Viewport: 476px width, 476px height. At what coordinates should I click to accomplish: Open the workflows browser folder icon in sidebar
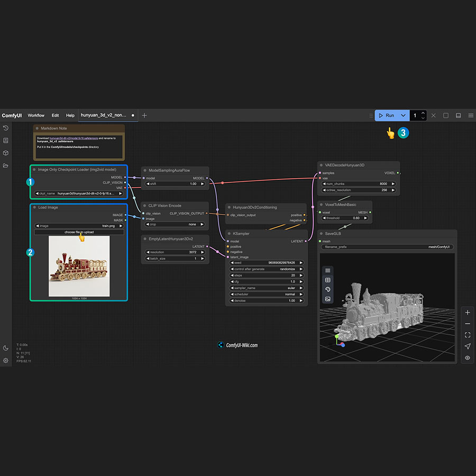6,164
